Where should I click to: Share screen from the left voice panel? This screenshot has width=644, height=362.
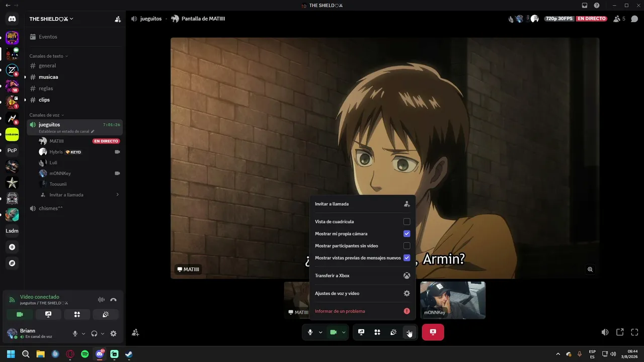coord(48,314)
